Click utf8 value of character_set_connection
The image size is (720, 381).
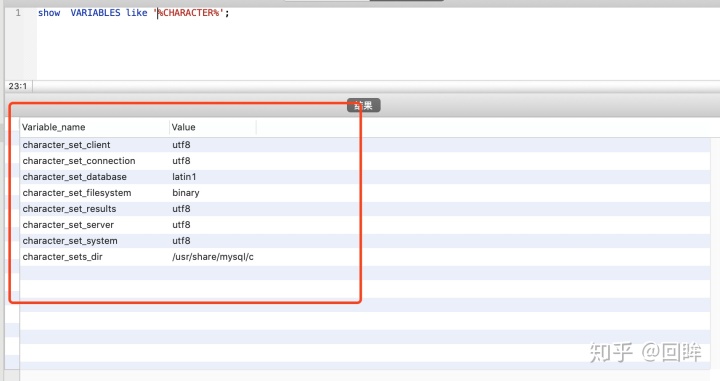(x=181, y=161)
